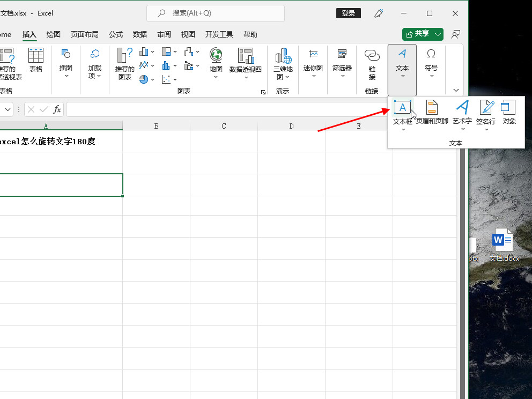Viewport: 532px width, 399px height.
Task: Select column C header
Action: (224, 126)
